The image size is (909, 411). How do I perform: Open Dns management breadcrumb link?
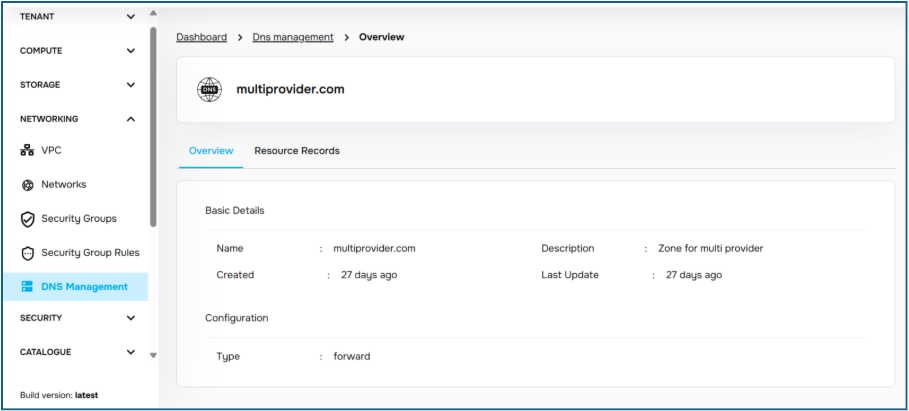click(x=293, y=37)
